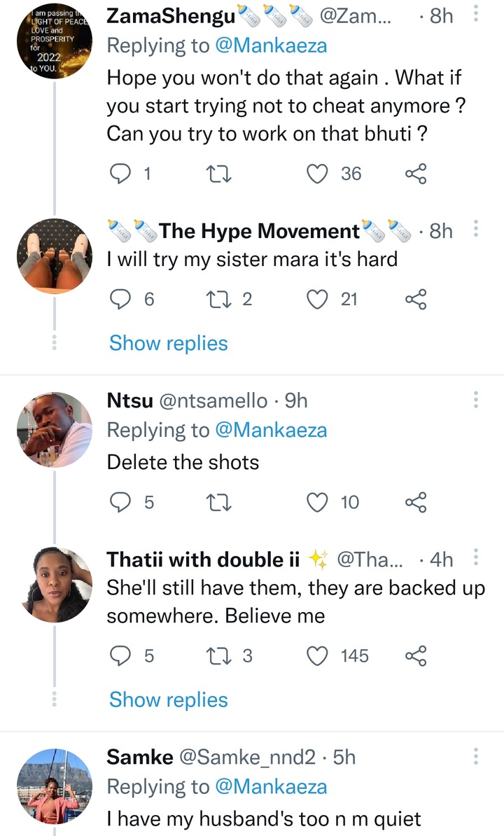Retweet The Hype Movement's tweet
The width and height of the screenshot is (504, 836).
click(x=221, y=300)
